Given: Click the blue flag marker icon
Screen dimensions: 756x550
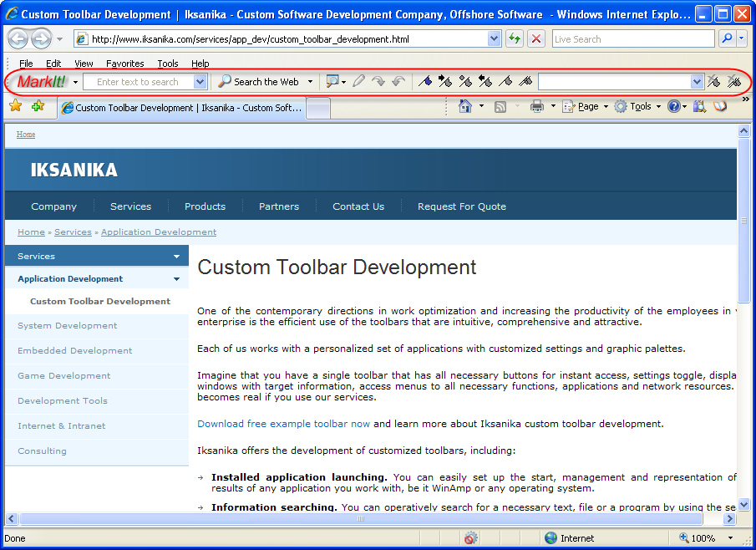Looking at the screenshot, I should point(424,82).
